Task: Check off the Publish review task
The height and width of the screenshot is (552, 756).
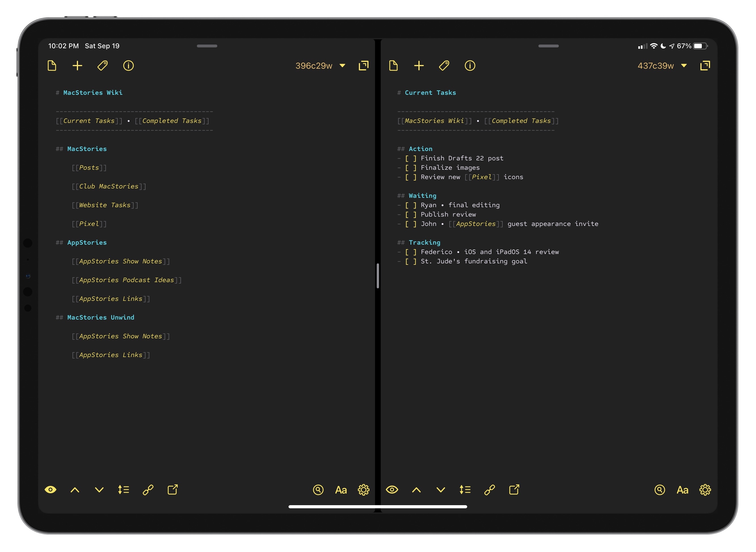Action: coord(410,214)
